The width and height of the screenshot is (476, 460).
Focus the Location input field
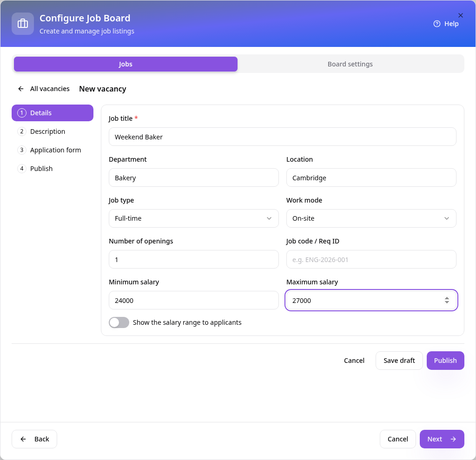[371, 177]
